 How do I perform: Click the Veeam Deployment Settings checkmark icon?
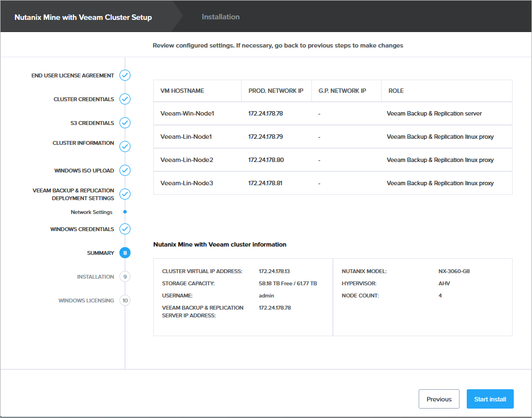pos(125,194)
